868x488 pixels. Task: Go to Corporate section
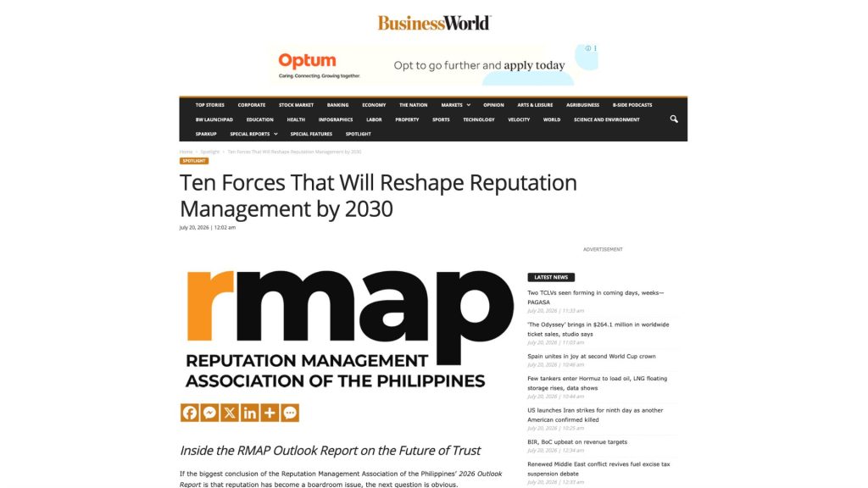pos(251,105)
